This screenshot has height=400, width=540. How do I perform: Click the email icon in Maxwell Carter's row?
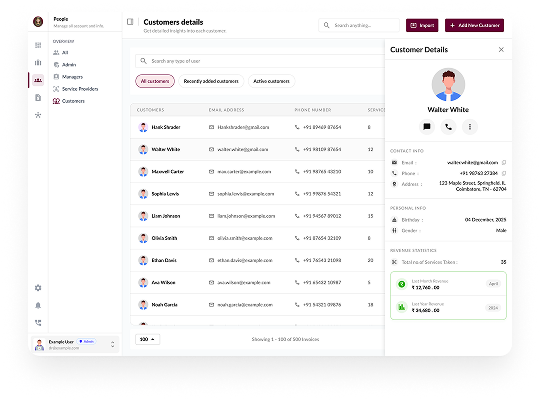(211, 172)
